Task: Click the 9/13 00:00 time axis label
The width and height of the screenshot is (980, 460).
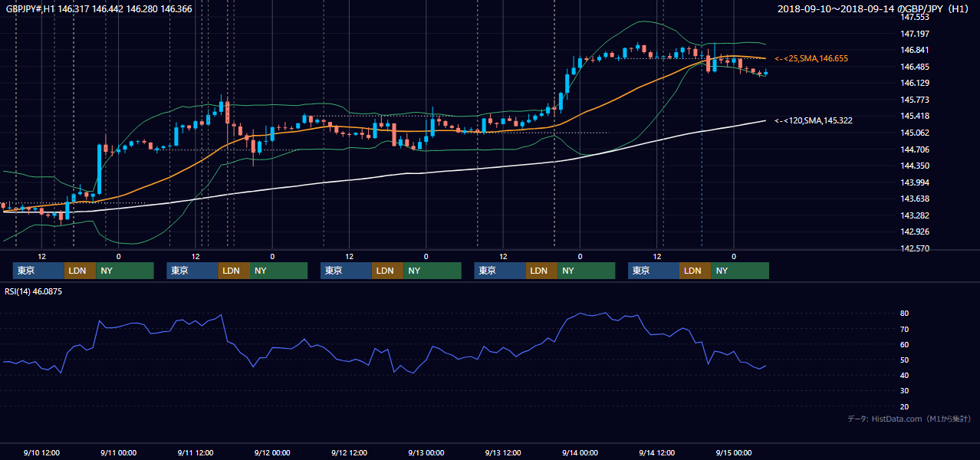Action: pyautogui.click(x=426, y=453)
